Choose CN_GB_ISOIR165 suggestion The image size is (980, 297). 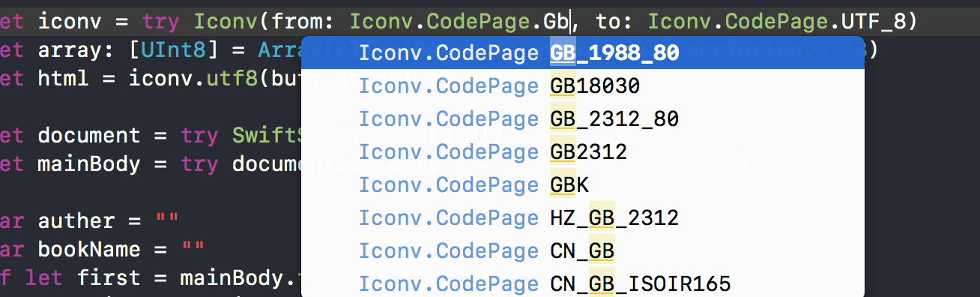pyautogui.click(x=583, y=283)
